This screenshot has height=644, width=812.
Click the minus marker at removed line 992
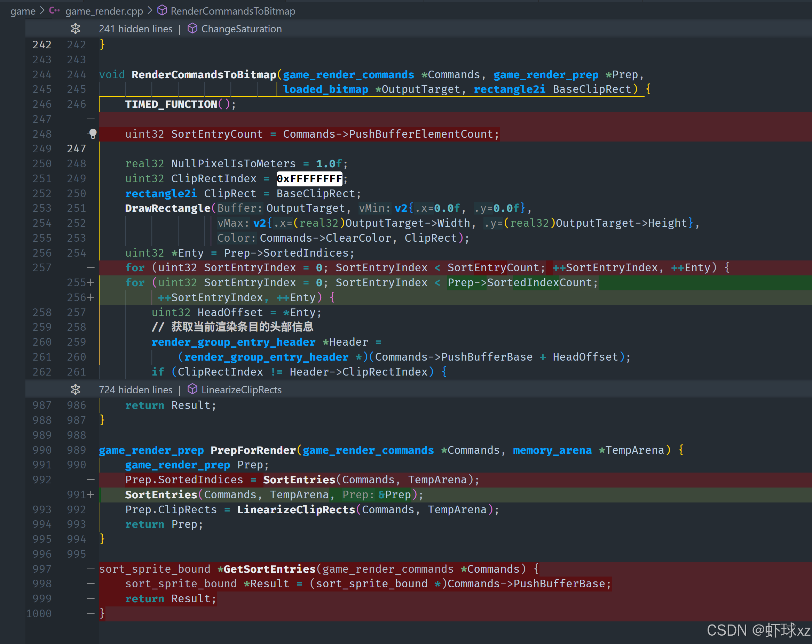[90, 480]
